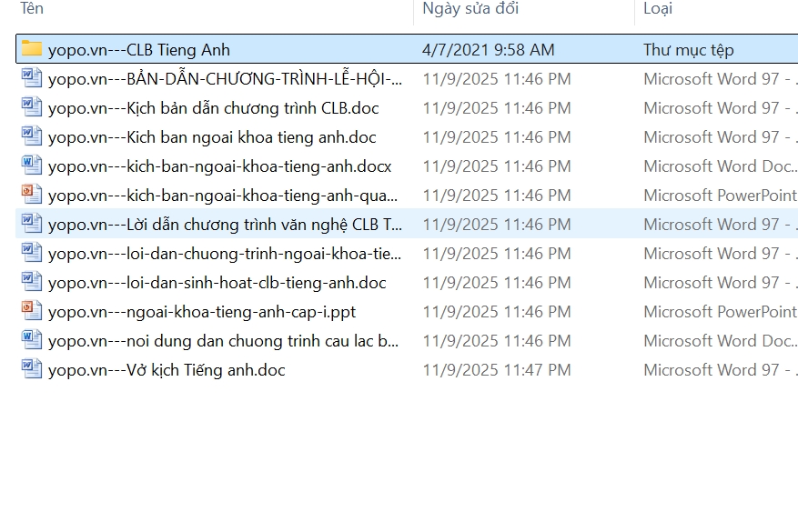Screen dimensions: 798x532
Task: Sort files by the Tên column header
Action: (32, 9)
